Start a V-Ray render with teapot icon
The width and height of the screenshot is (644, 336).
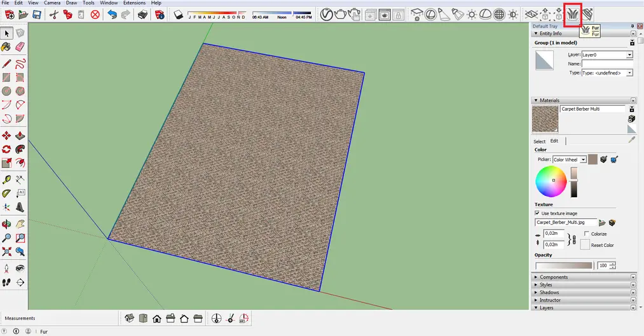(x=341, y=15)
